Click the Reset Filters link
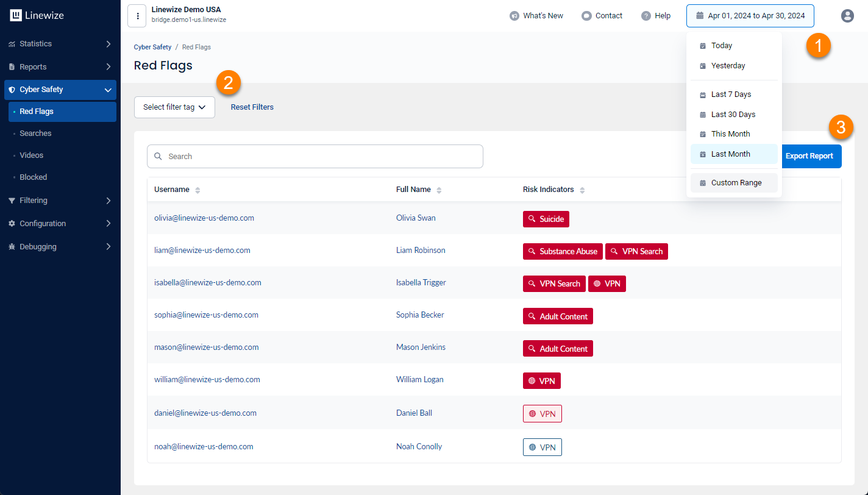Viewport: 868px width, 495px height. pos(252,107)
